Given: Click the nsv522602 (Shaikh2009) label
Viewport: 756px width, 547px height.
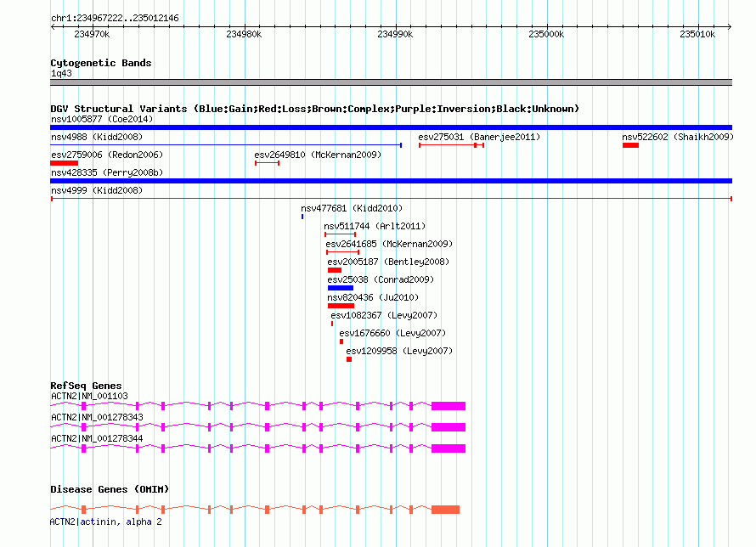Looking at the screenshot, I should [x=677, y=137].
